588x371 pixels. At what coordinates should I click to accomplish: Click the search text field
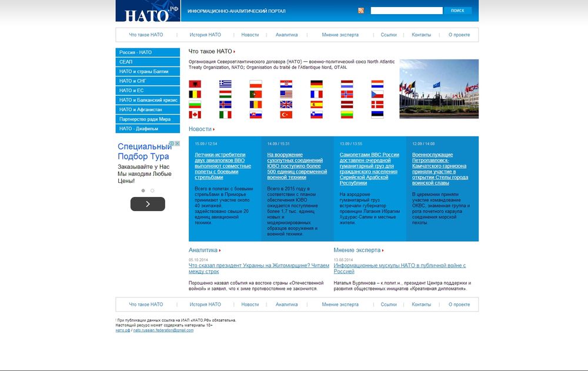tap(406, 11)
